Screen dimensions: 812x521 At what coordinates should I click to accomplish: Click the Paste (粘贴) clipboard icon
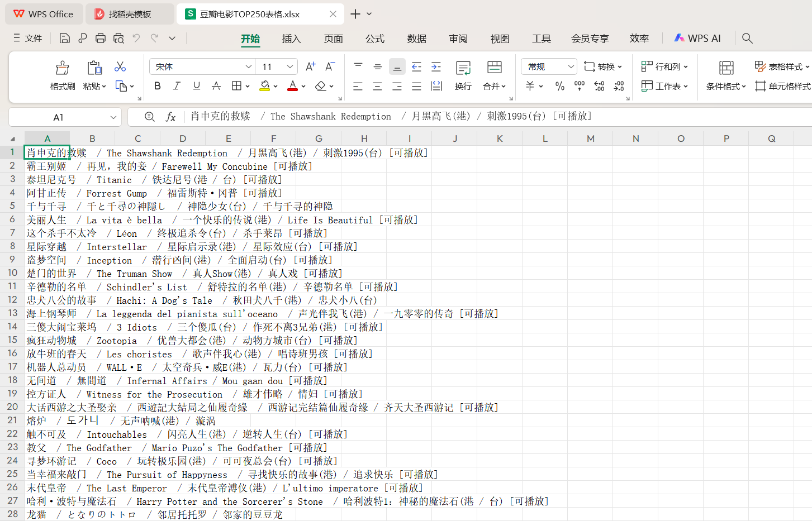coord(94,68)
